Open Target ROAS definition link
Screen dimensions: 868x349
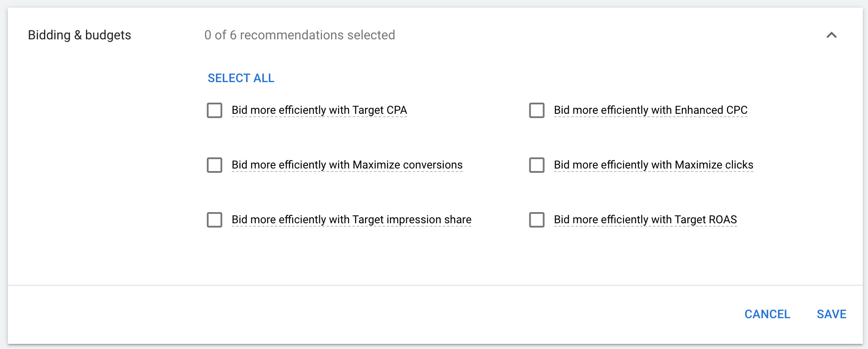tap(645, 220)
